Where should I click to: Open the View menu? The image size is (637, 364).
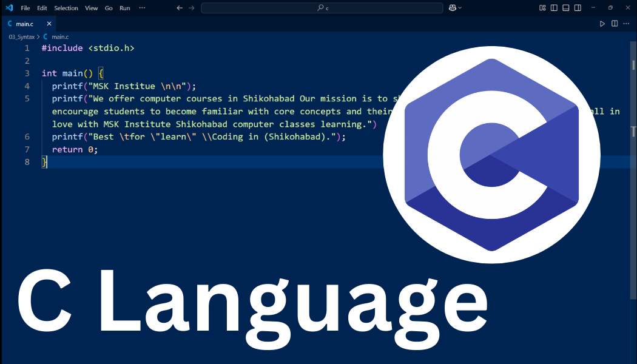91,8
